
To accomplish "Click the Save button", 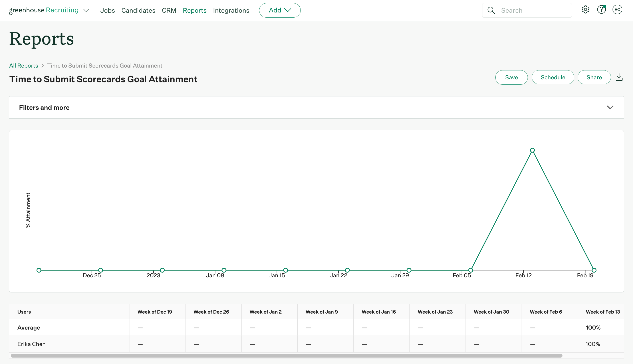I will point(511,78).
